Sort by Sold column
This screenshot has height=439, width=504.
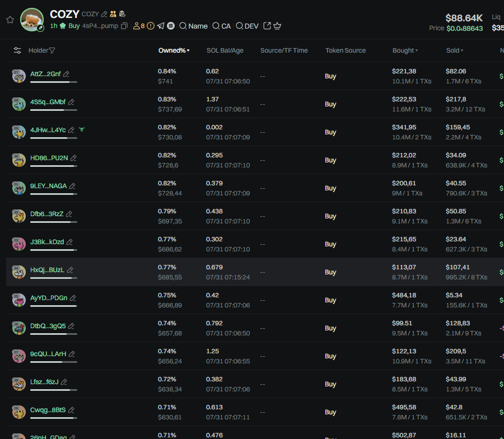455,50
